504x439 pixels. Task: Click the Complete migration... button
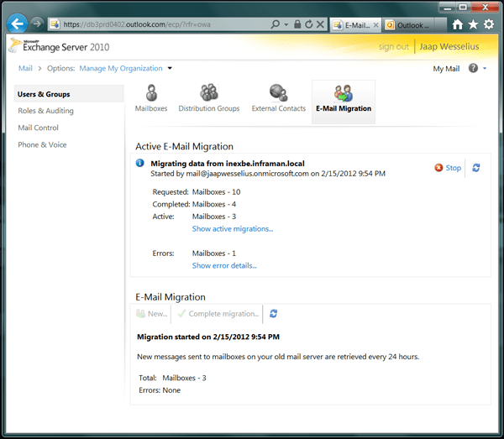[218, 313]
